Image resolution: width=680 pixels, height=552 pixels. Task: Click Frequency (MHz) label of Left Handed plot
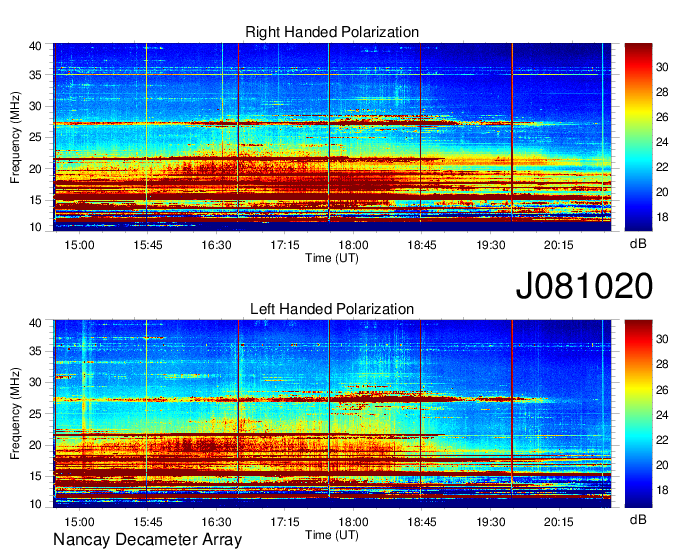[15, 414]
